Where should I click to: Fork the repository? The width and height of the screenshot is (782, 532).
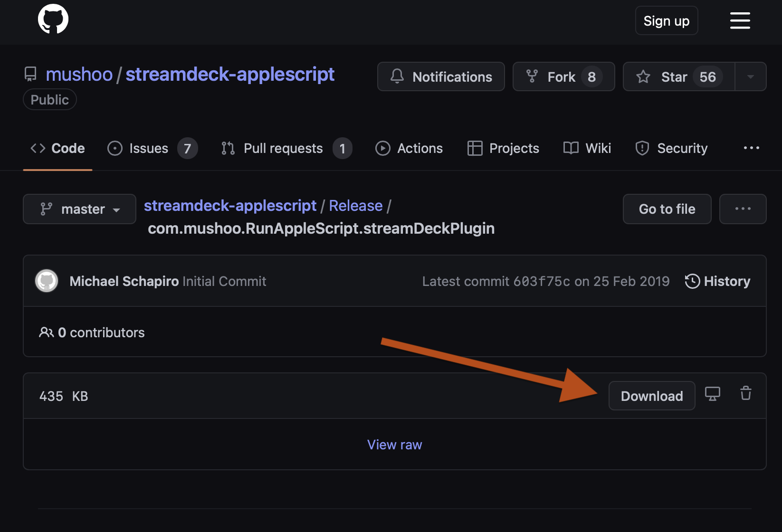(563, 76)
